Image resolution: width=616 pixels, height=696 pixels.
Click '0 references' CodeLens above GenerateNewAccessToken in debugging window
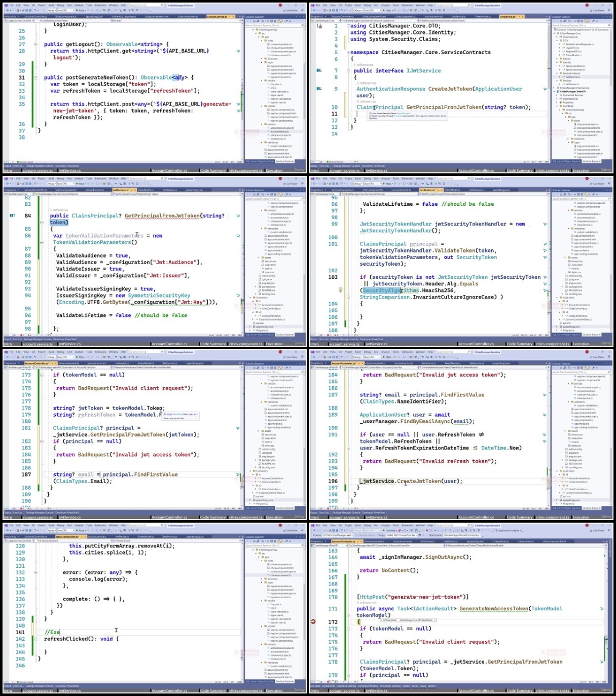point(366,603)
